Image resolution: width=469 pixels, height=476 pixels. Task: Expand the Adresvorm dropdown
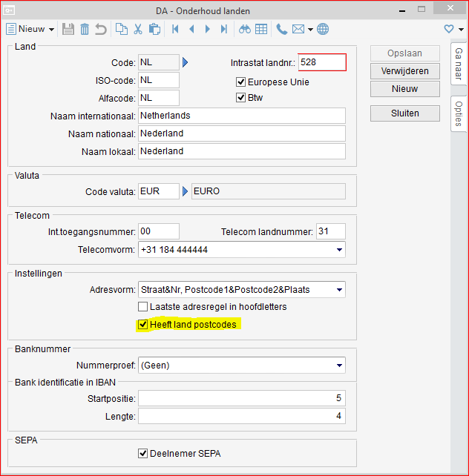click(339, 290)
